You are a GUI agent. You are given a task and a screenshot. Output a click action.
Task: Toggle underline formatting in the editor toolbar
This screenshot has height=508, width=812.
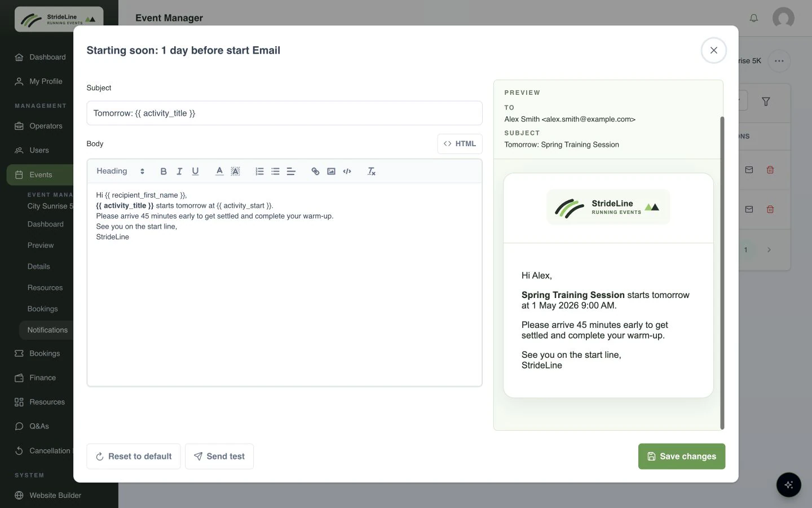pos(195,171)
